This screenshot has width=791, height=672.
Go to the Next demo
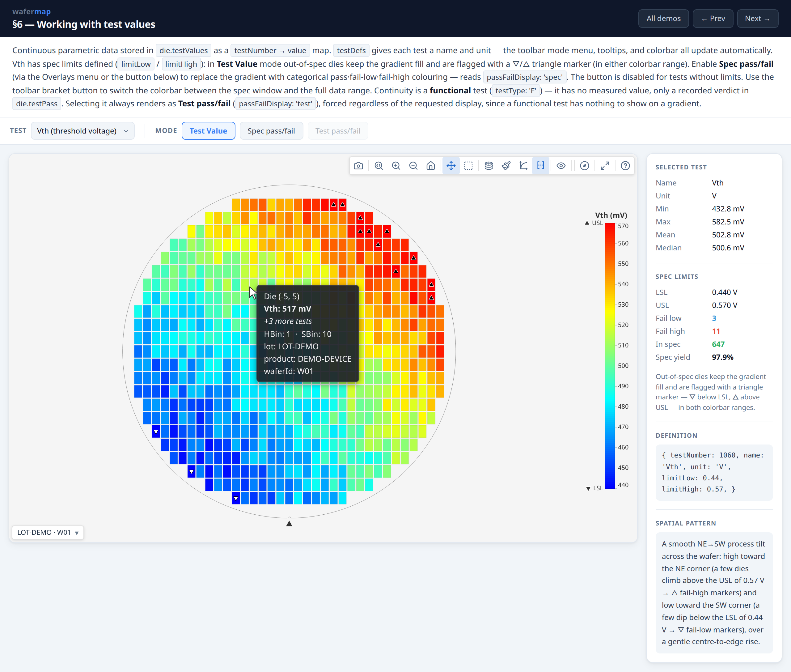coord(758,18)
